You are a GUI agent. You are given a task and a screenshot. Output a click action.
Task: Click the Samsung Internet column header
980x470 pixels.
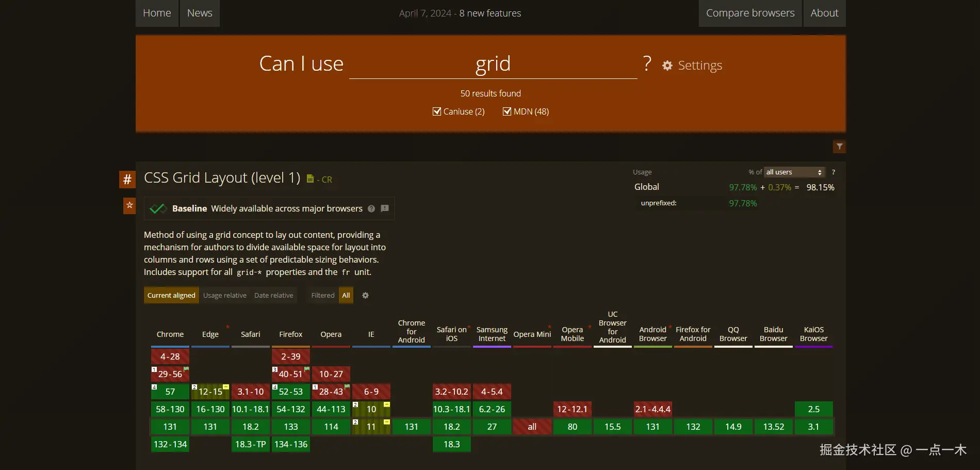(492, 334)
